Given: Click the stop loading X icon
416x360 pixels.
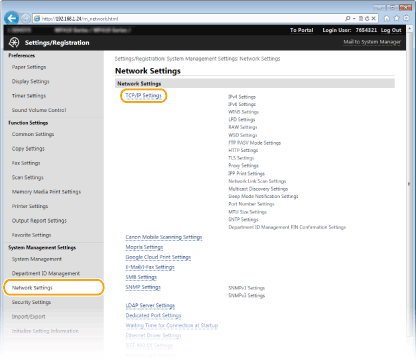Looking at the screenshot, I should [x=374, y=19].
